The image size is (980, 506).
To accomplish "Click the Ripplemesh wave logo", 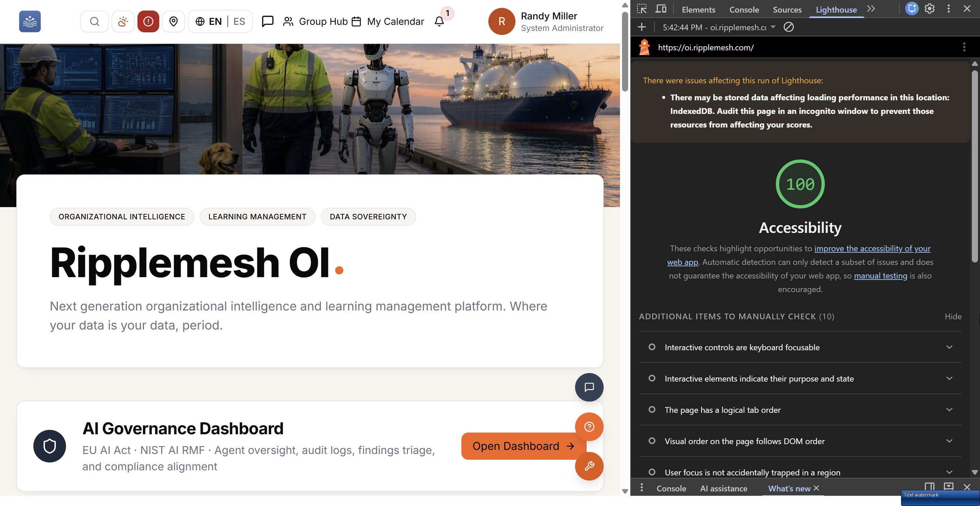I will coord(30,21).
